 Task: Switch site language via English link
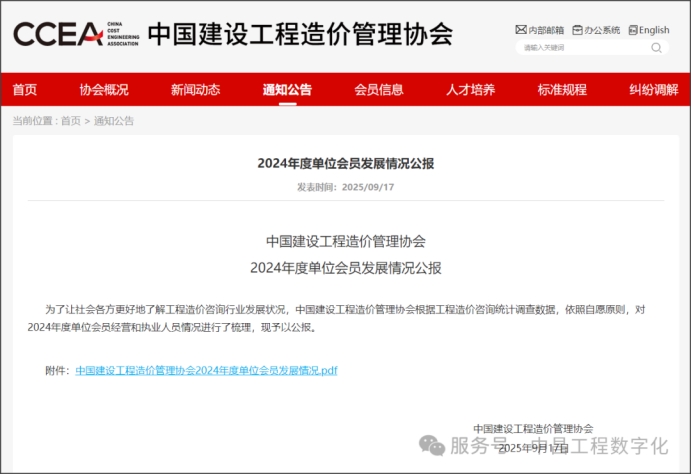[x=654, y=30]
